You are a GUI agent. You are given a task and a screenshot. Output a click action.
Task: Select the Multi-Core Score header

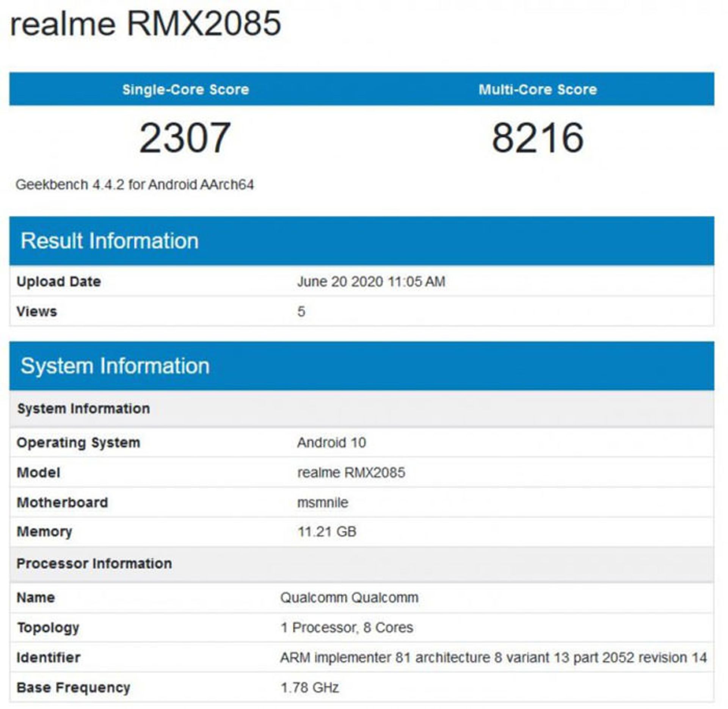[538, 90]
